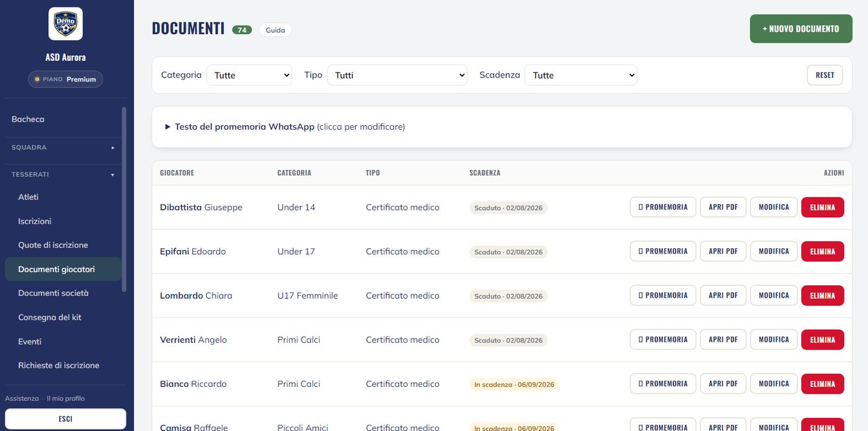
Task: Click Lombardo Chiara's Scaduto 02/08/2026 badge
Action: [508, 296]
